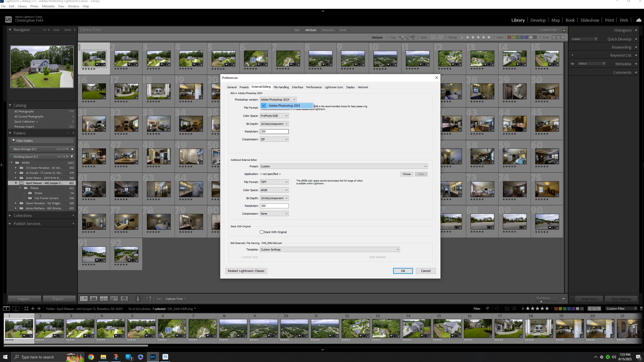Select the red color label filter swatch
644x362 pixels.
click(x=509, y=37)
